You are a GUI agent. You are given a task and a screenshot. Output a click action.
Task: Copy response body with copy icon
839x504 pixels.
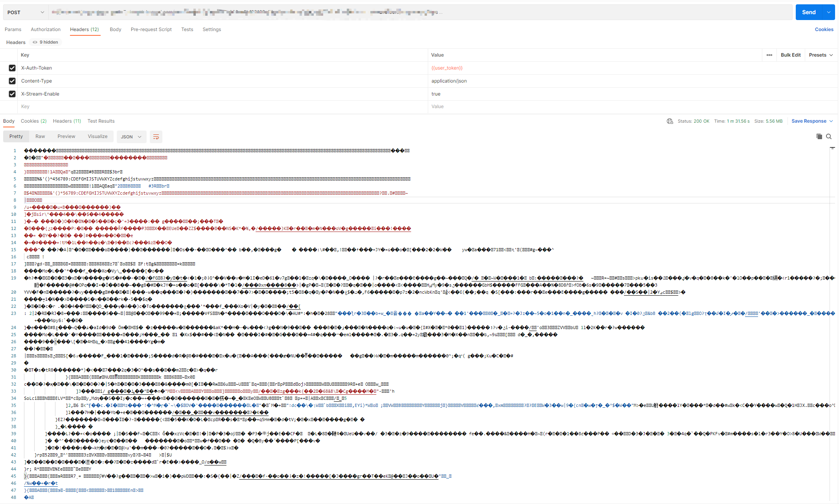pyautogui.click(x=819, y=136)
